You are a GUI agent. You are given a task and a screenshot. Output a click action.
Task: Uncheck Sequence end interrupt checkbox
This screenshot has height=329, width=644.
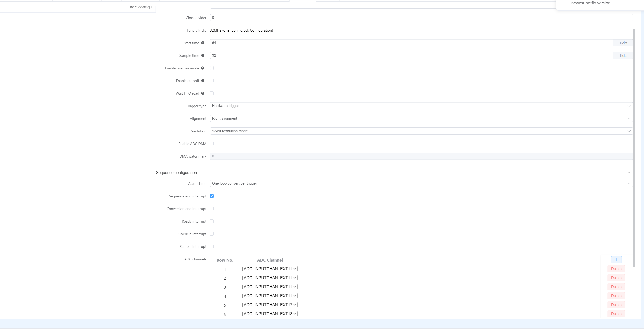pyautogui.click(x=212, y=196)
